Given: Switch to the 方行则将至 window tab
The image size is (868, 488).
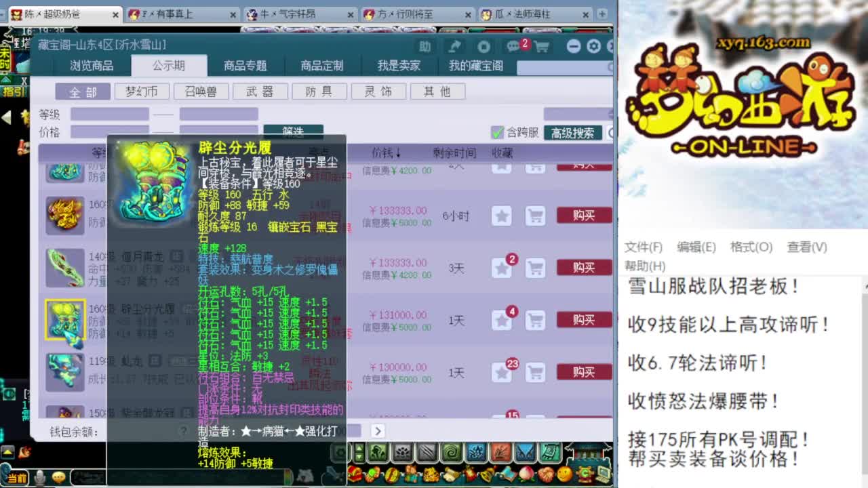Looking at the screenshot, I should tap(418, 14).
